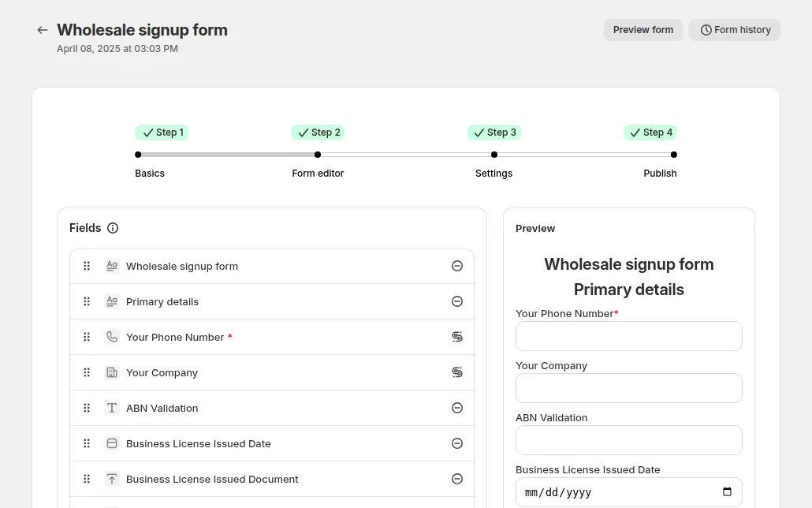The image size is (812, 508).
Task: Click linked-field icon on Your Phone Number row
Action: click(456, 338)
